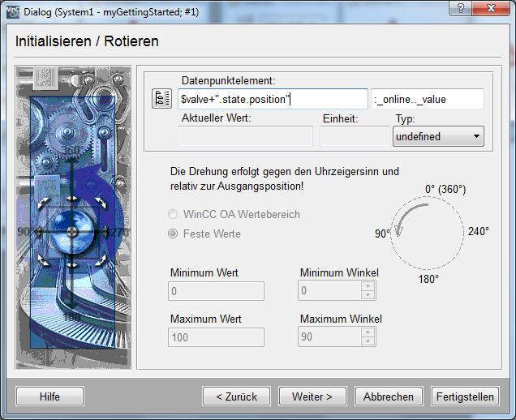Image resolution: width=516 pixels, height=420 pixels.
Task: Open the Typ dropdown showing undefined
Action: point(438,137)
